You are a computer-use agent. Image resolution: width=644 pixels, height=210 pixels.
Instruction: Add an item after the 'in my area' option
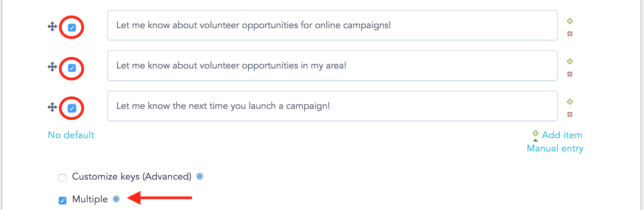pyautogui.click(x=570, y=61)
